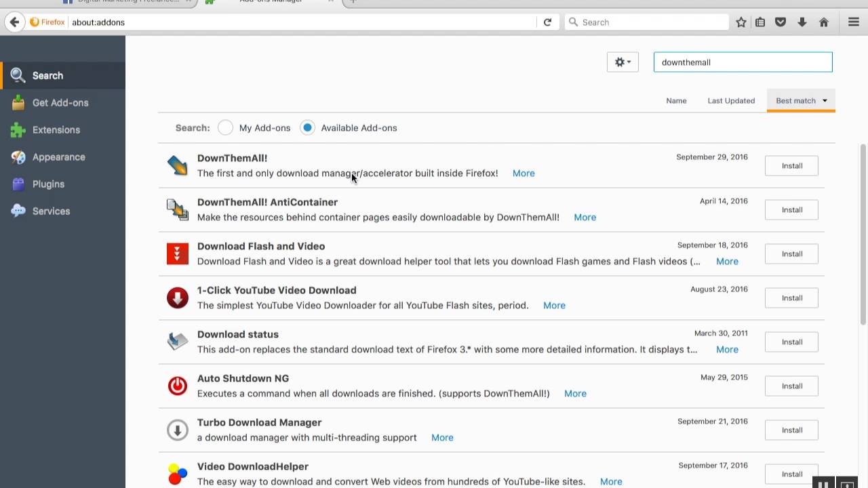Sort results by Name
This screenshot has width=868, height=488.
pos(676,100)
